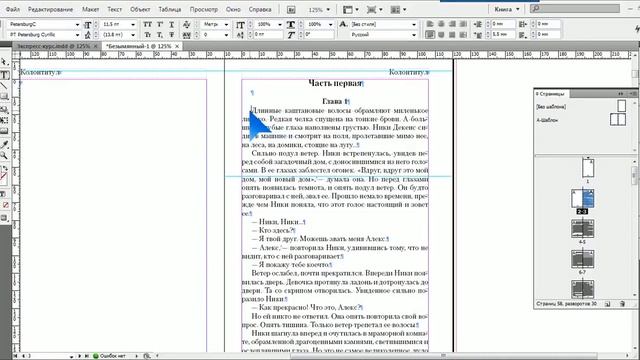Open the Макет menu
This screenshot has width=640, height=360.
pos(91,9)
